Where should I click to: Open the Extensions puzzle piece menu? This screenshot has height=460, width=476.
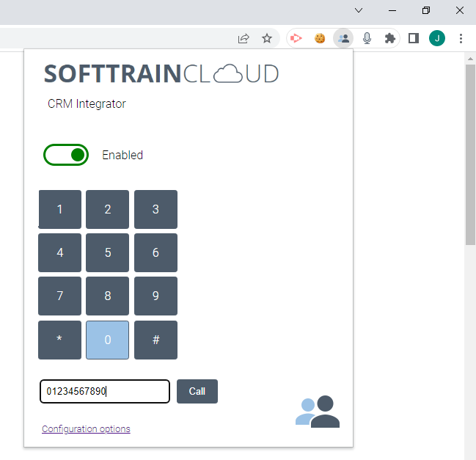click(389, 39)
